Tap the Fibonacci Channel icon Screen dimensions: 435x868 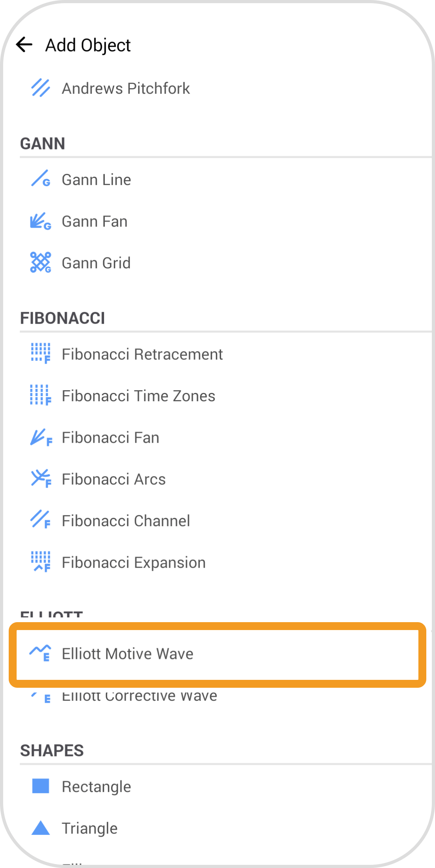coord(41,520)
